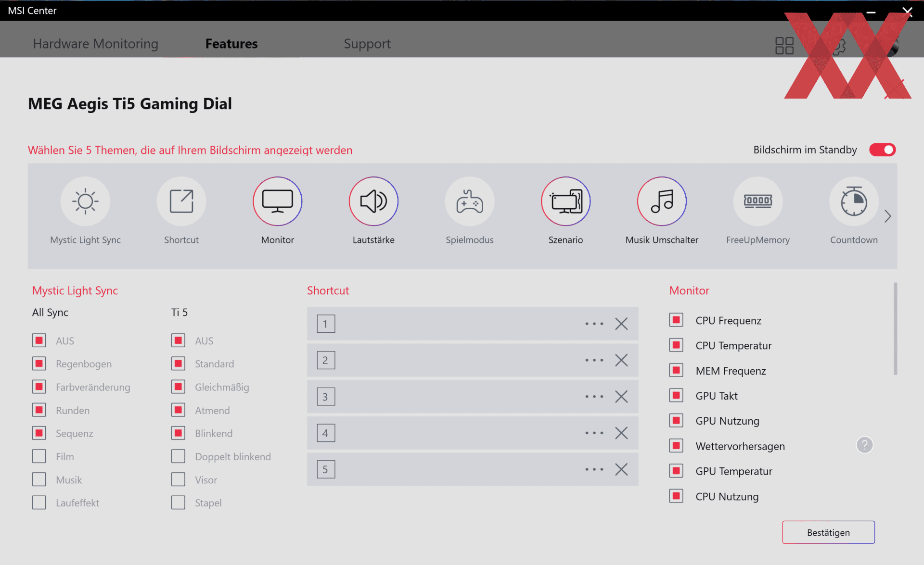Uncheck All Sync AUS checkbox
Viewport: 924px width, 565px height.
point(39,340)
